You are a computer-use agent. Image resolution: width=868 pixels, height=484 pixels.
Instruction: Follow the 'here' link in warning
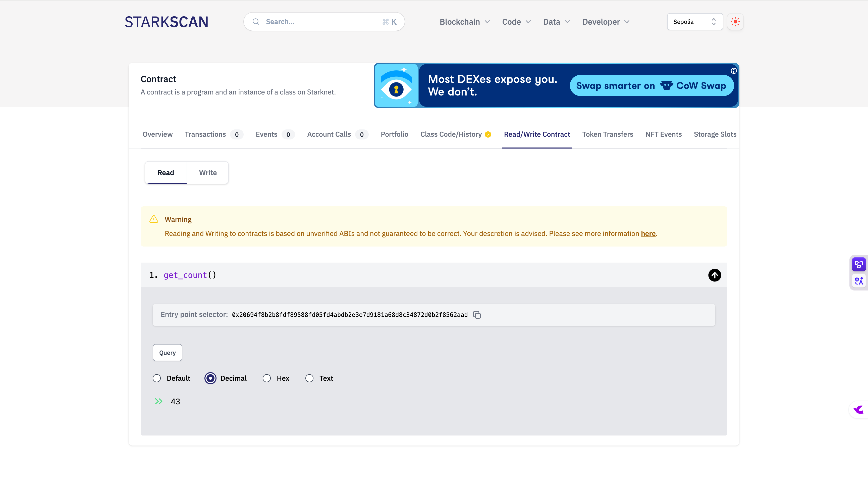[648, 233]
